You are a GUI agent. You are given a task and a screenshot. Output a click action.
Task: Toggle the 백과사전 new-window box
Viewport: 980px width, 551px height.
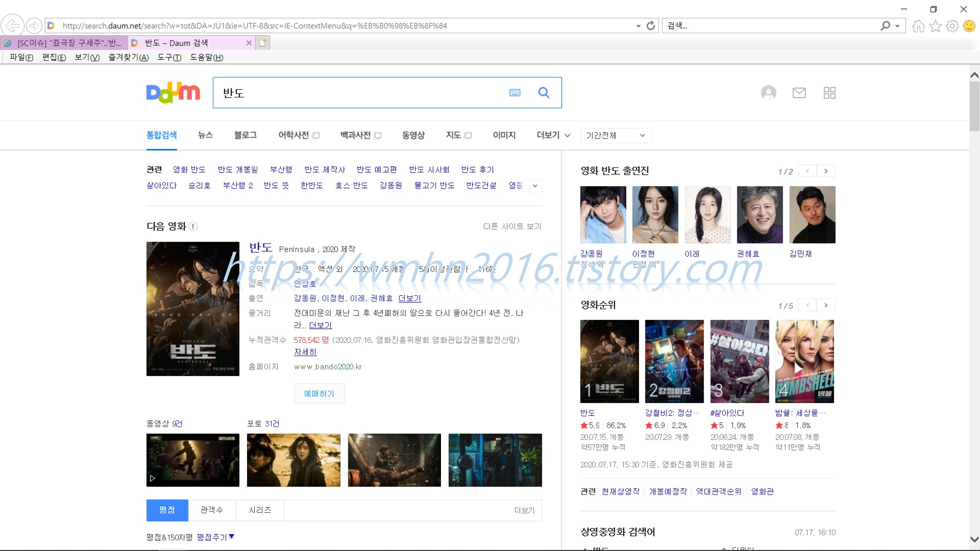click(x=378, y=136)
